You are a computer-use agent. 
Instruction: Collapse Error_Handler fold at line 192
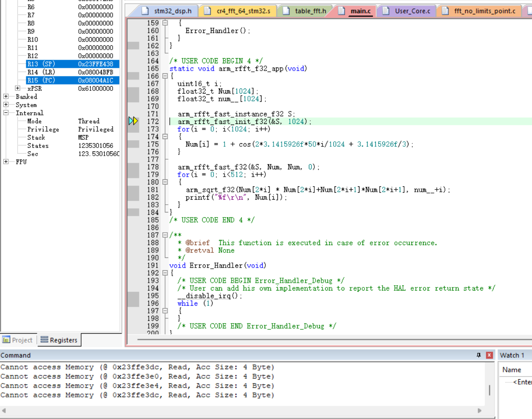pos(165,273)
